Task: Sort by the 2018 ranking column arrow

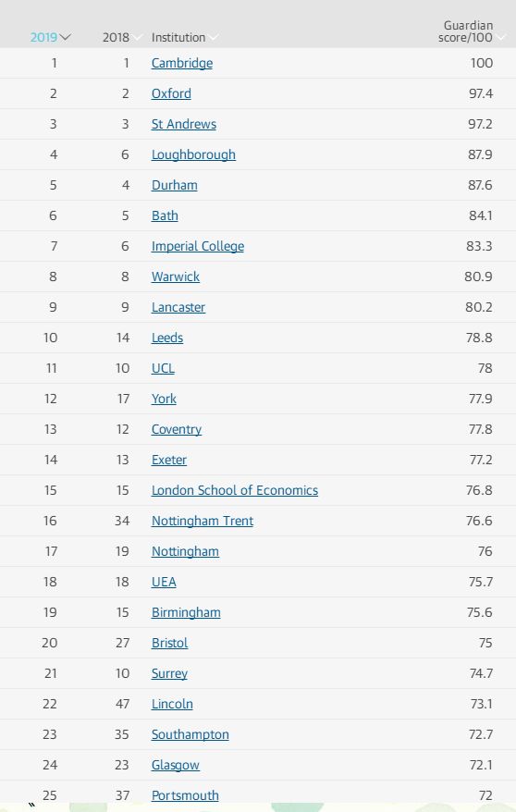Action: point(137,37)
